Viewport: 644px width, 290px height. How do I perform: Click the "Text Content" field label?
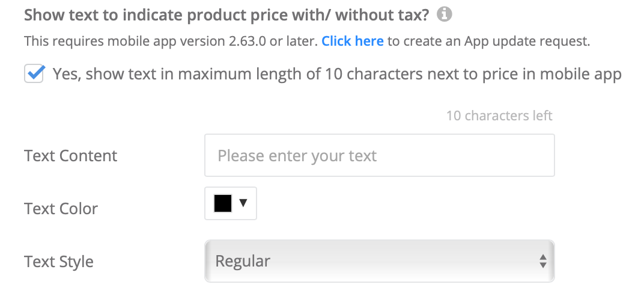point(71,156)
